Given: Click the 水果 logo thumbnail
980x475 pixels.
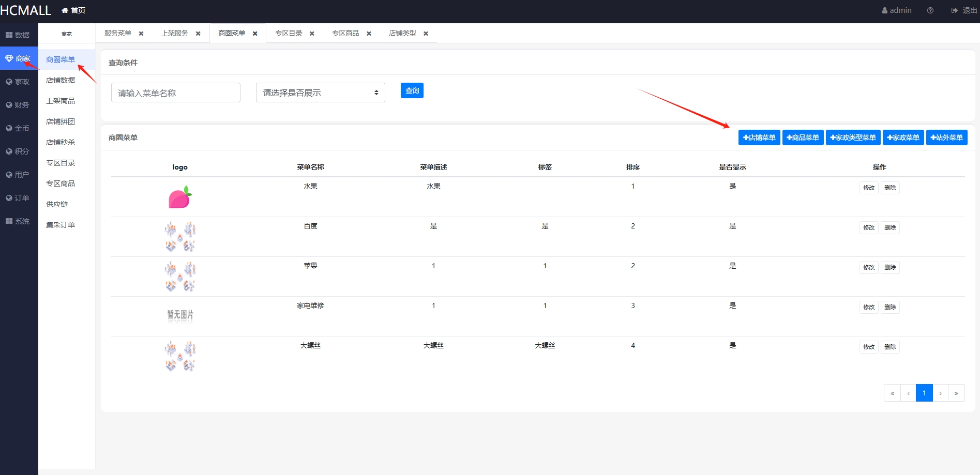Looking at the screenshot, I should pos(180,197).
